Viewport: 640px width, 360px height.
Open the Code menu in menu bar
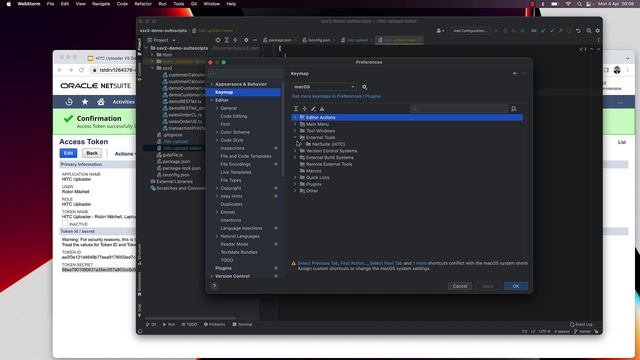(122, 4)
